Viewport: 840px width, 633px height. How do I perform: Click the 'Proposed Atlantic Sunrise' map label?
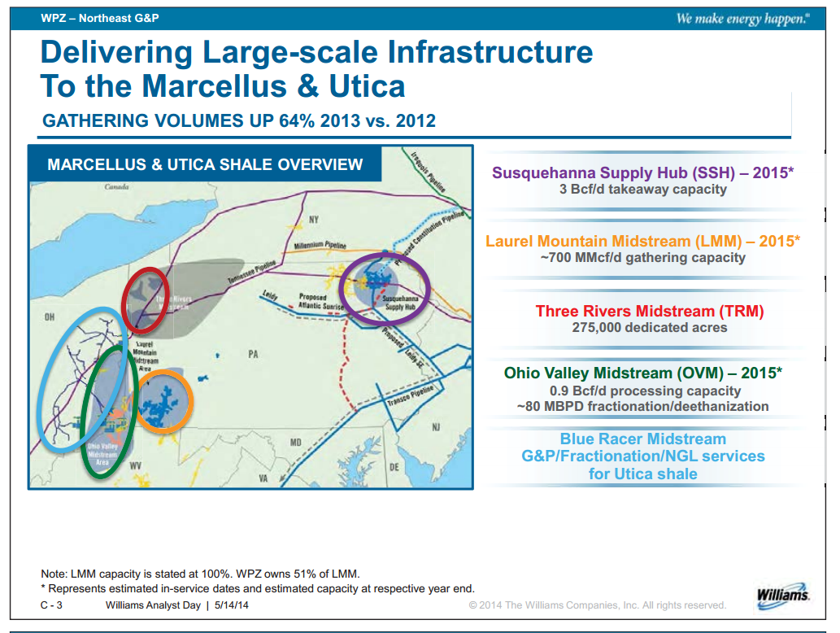click(x=321, y=301)
